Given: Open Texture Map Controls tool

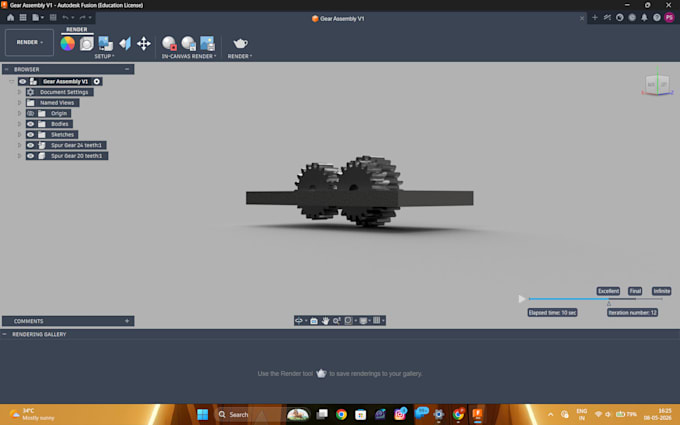Looking at the screenshot, I should click(x=125, y=43).
